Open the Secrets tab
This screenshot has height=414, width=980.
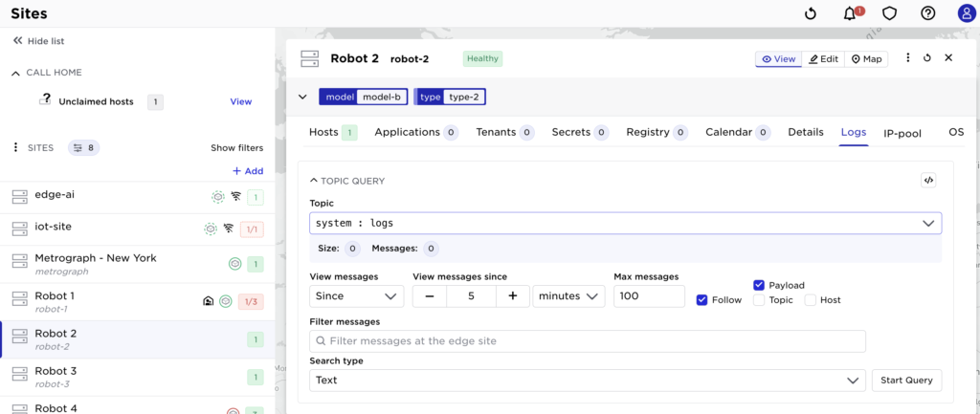(580, 132)
